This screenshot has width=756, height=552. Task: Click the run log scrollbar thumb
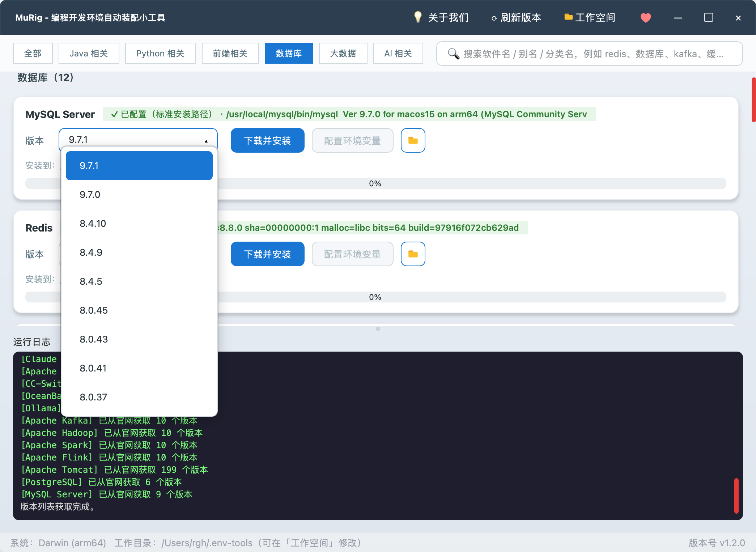tap(736, 496)
